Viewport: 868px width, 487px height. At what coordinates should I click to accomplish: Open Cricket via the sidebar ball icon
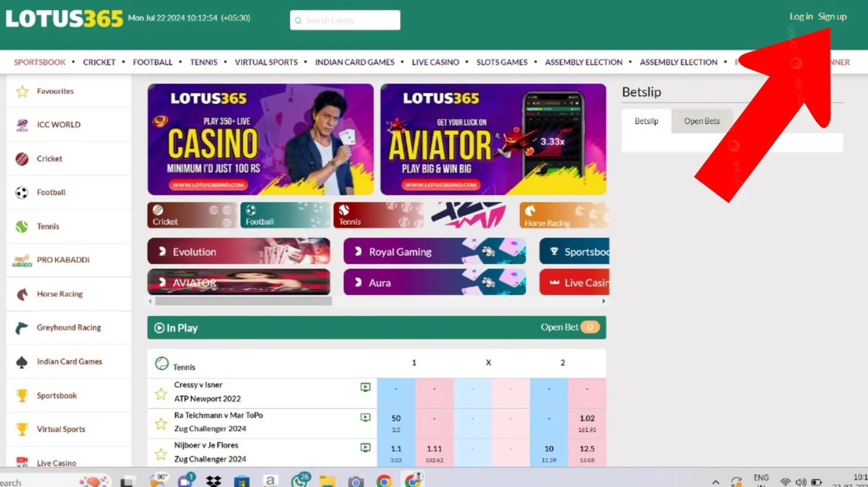pyautogui.click(x=22, y=159)
